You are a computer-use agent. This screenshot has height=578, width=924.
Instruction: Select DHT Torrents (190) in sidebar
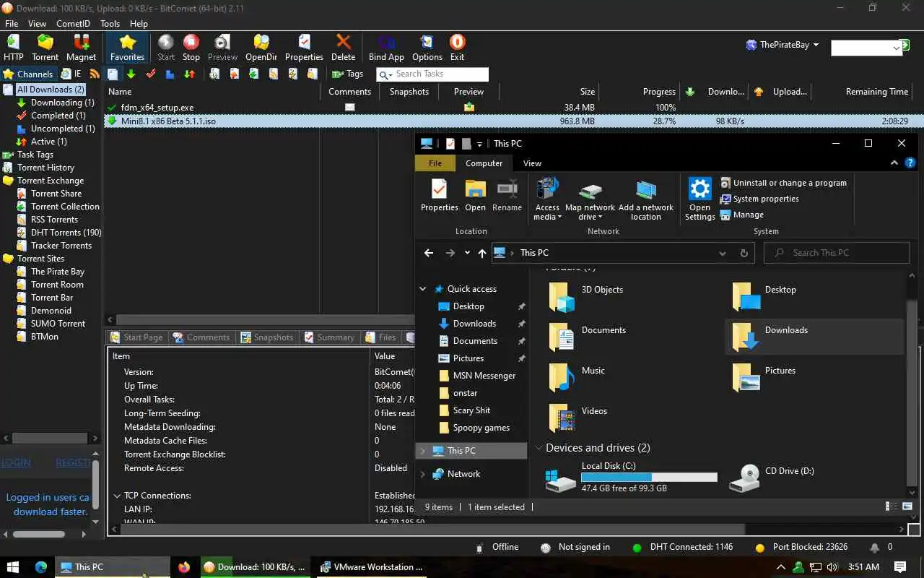(x=66, y=233)
